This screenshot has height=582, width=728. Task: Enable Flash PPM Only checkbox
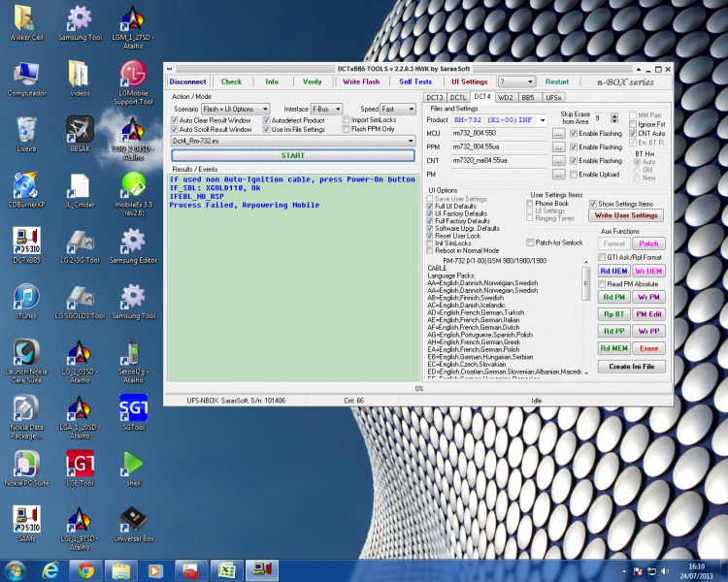(x=346, y=129)
